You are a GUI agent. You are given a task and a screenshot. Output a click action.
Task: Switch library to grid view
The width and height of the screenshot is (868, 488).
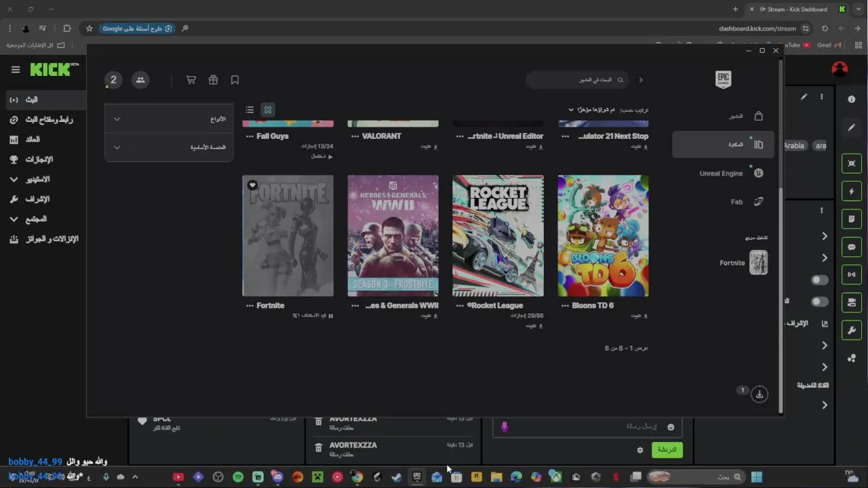tap(268, 110)
